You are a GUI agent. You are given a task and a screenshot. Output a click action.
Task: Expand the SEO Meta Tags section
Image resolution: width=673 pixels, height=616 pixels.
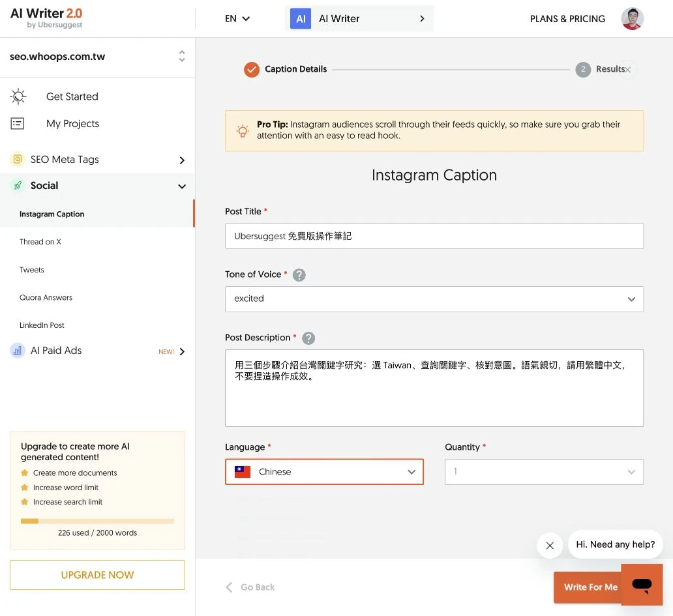click(182, 160)
